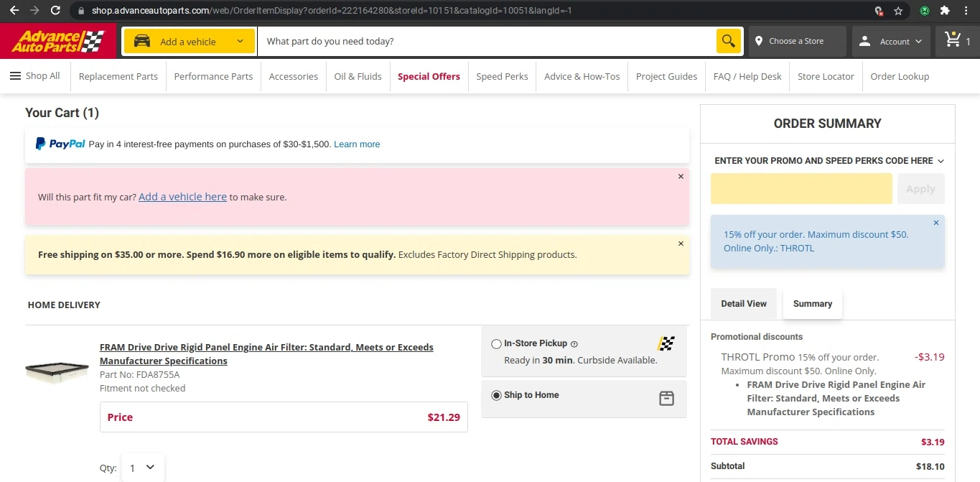
Task: Reload the page with browser refresh icon
Action: coord(55,11)
